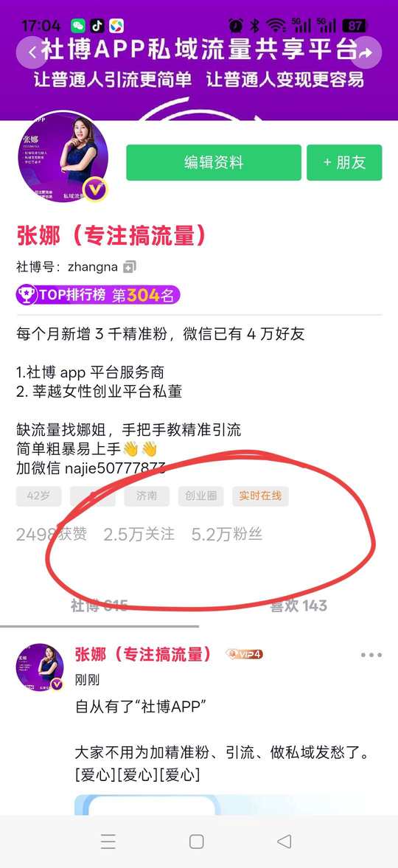Switch to the 社博 posts tab
The image size is (398, 868).
click(x=99, y=605)
